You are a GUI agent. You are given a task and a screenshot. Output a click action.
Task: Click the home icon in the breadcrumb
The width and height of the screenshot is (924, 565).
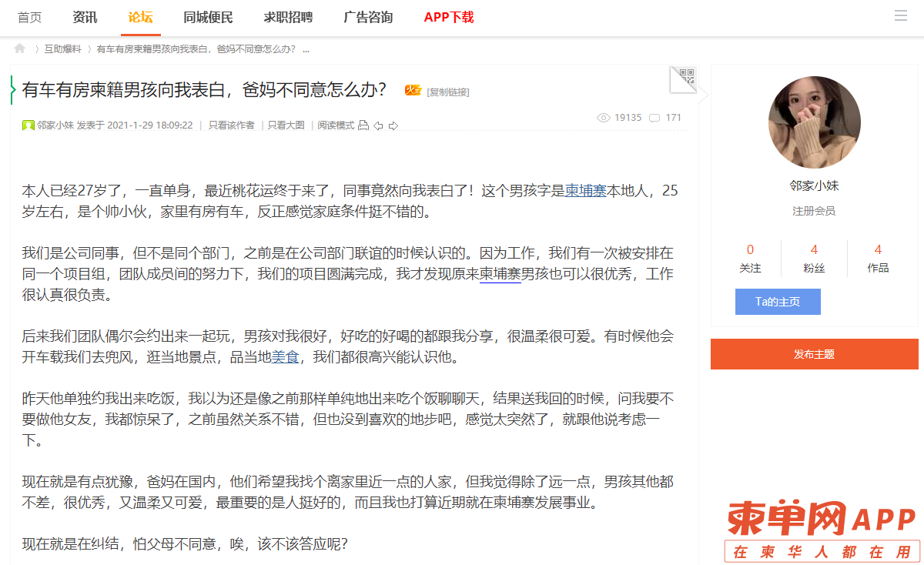pyautogui.click(x=20, y=48)
